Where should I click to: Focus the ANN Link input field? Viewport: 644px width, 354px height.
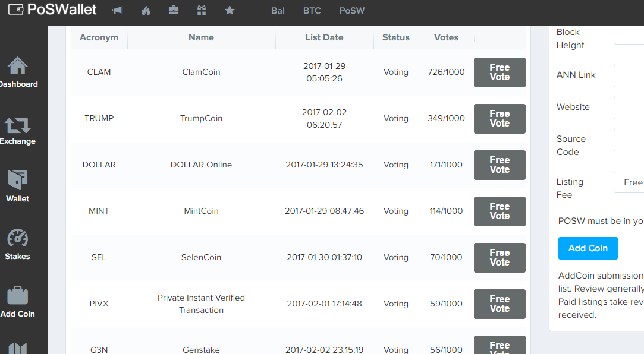point(629,76)
